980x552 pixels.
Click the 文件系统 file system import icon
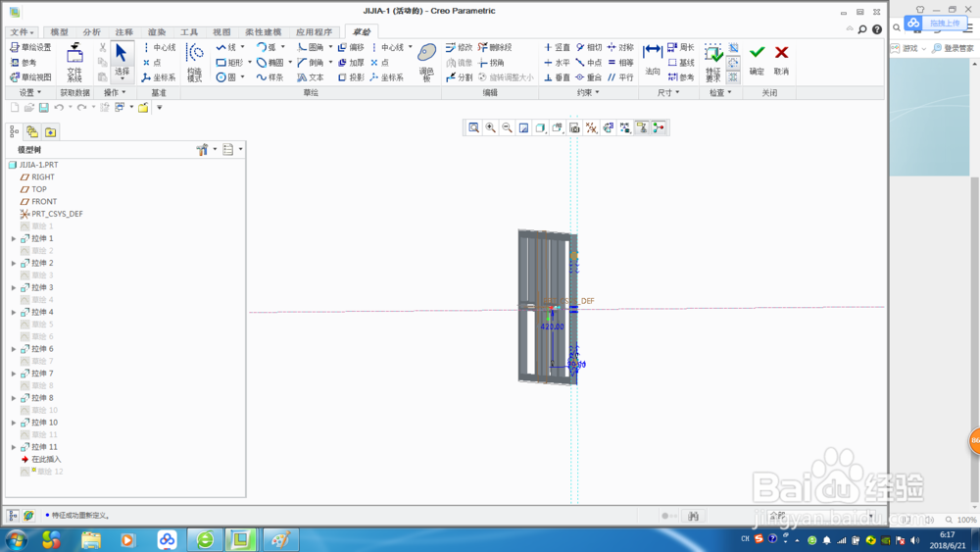[x=75, y=63]
